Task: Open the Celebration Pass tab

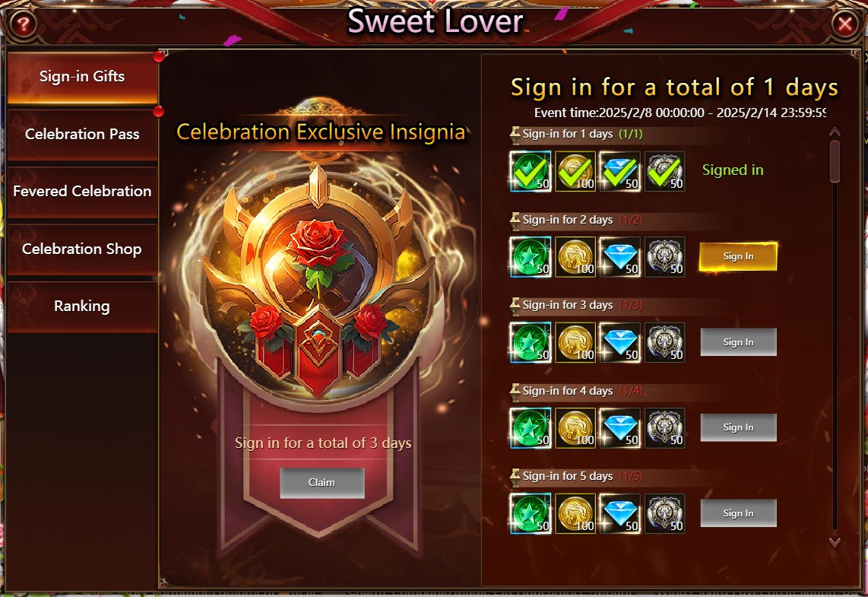Action: pos(82,134)
